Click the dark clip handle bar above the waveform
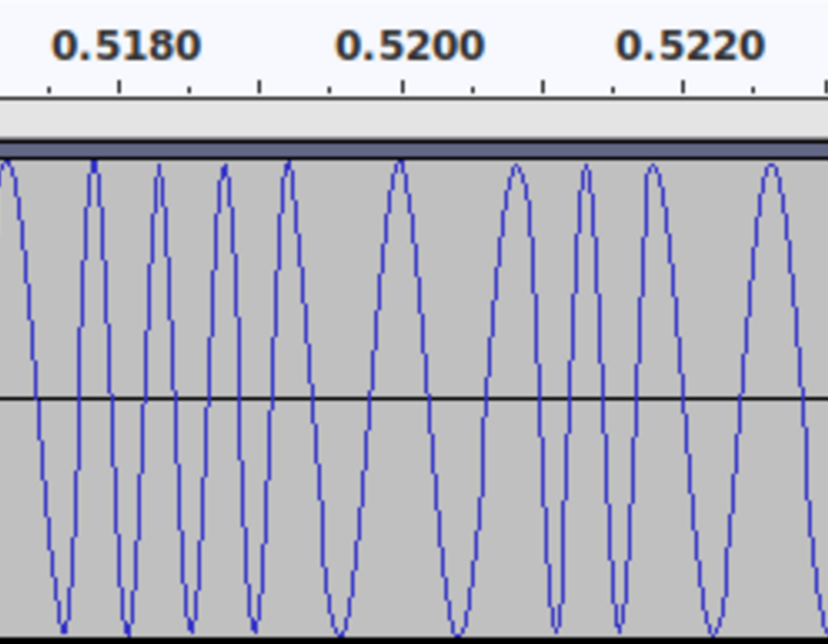 [414, 150]
